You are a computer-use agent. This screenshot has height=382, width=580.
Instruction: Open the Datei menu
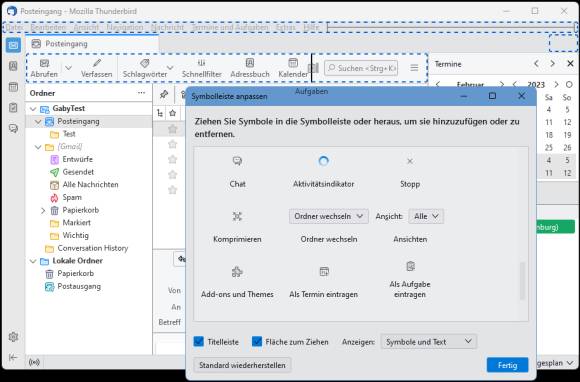tap(14, 27)
